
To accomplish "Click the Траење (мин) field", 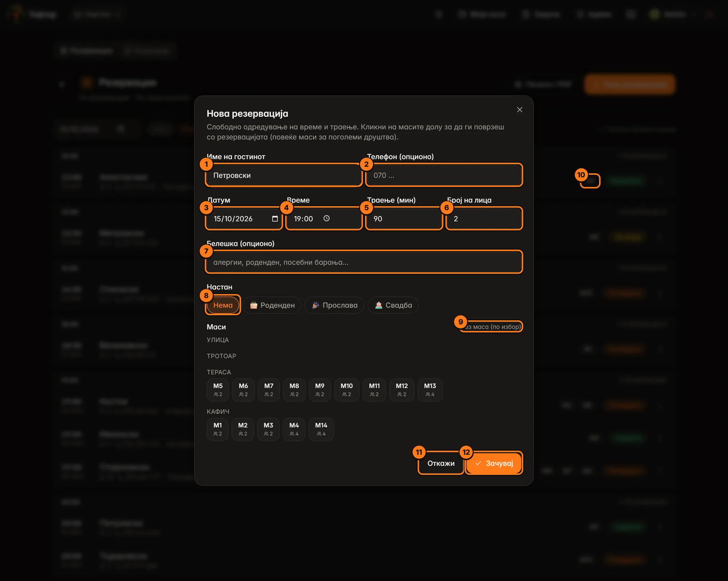I will pyautogui.click(x=404, y=219).
